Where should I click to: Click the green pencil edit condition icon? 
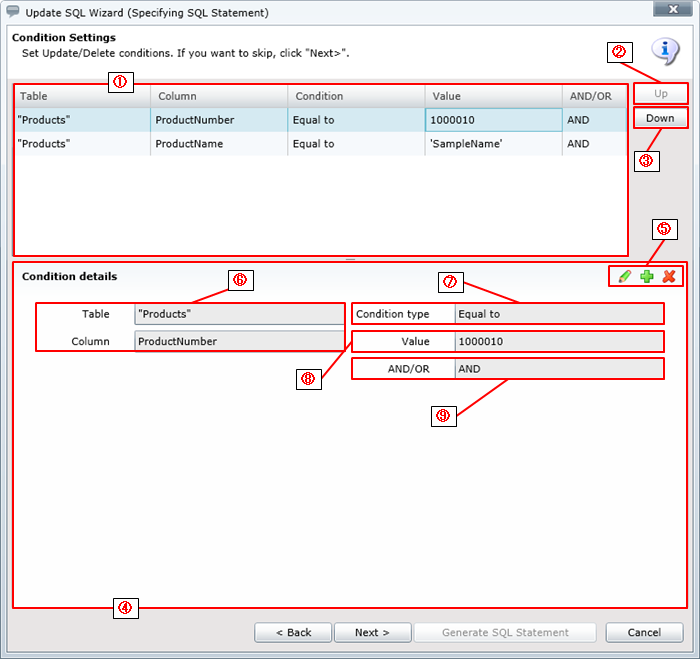[625, 276]
